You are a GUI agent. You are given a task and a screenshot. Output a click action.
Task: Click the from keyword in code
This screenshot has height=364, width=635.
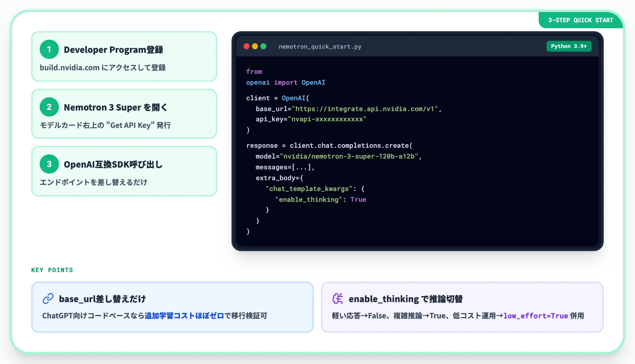pos(254,71)
